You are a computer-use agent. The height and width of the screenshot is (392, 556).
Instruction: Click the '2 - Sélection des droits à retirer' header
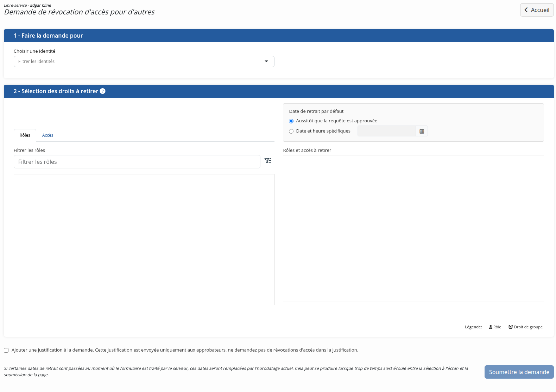[x=279, y=91]
